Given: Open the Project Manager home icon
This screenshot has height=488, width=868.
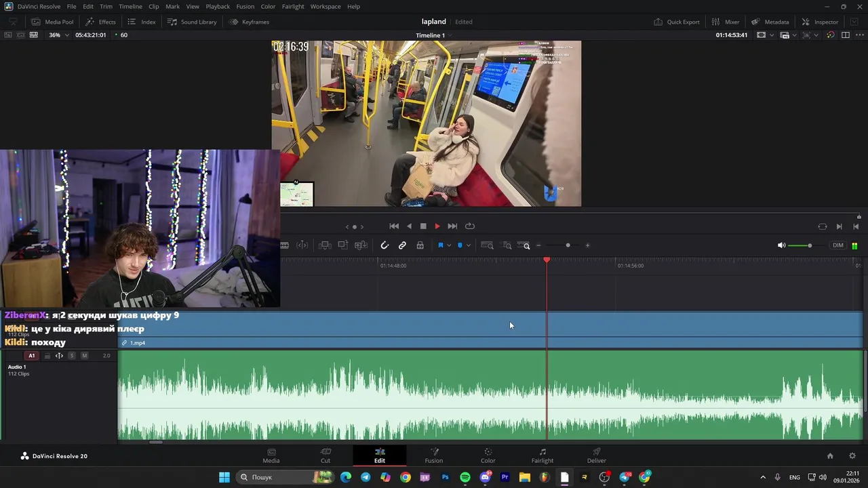Looking at the screenshot, I should 830,456.
